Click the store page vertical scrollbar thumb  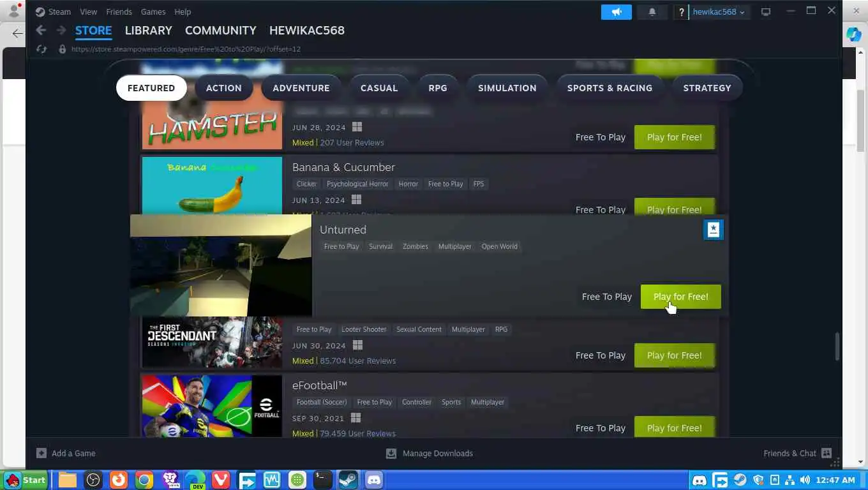(837, 346)
